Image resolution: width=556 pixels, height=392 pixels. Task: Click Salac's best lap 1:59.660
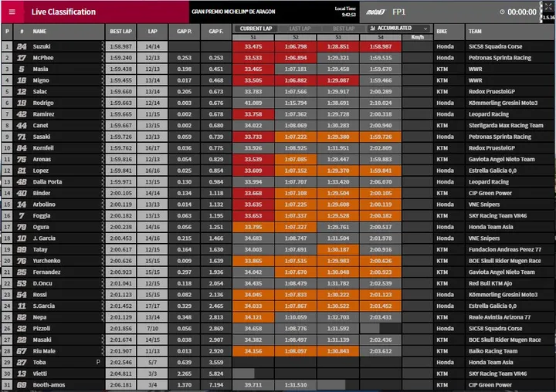click(120, 92)
